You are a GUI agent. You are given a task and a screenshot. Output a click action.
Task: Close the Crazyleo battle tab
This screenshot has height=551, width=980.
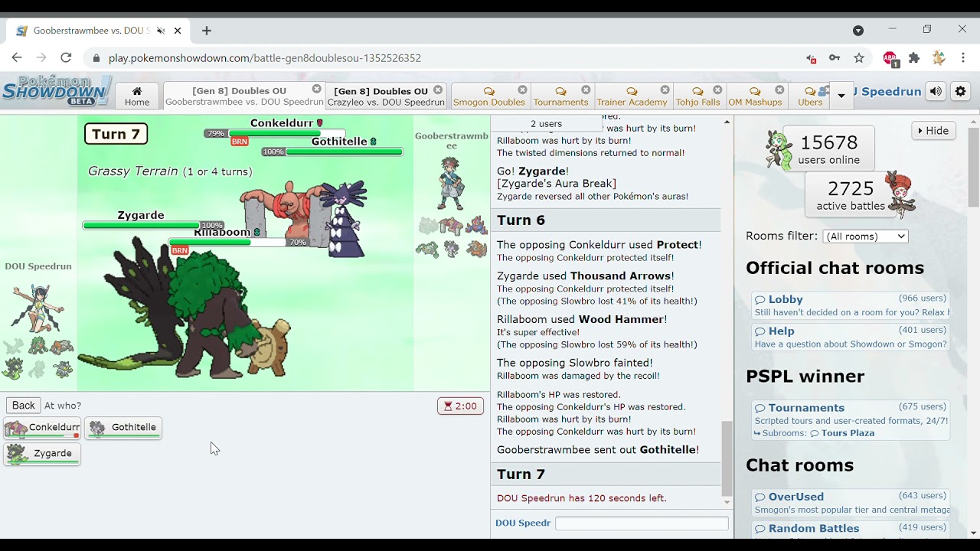coord(438,90)
